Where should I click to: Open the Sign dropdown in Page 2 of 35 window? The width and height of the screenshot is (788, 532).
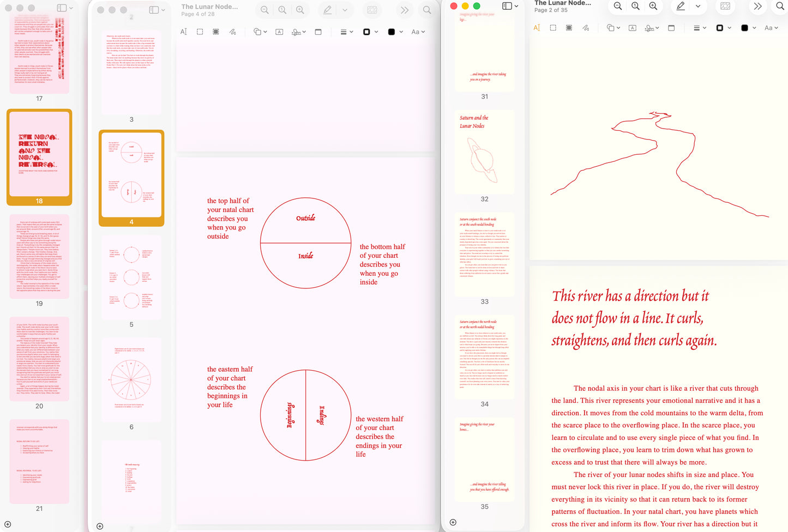coord(652,28)
